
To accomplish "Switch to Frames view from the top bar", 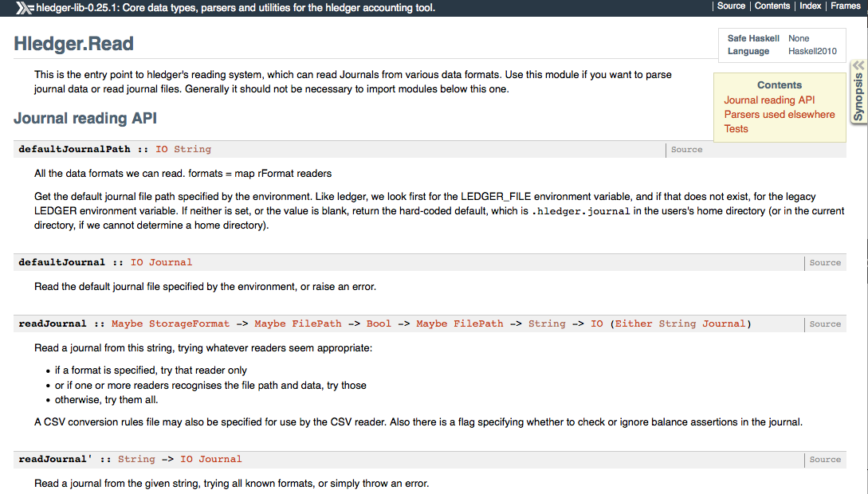I will [845, 6].
